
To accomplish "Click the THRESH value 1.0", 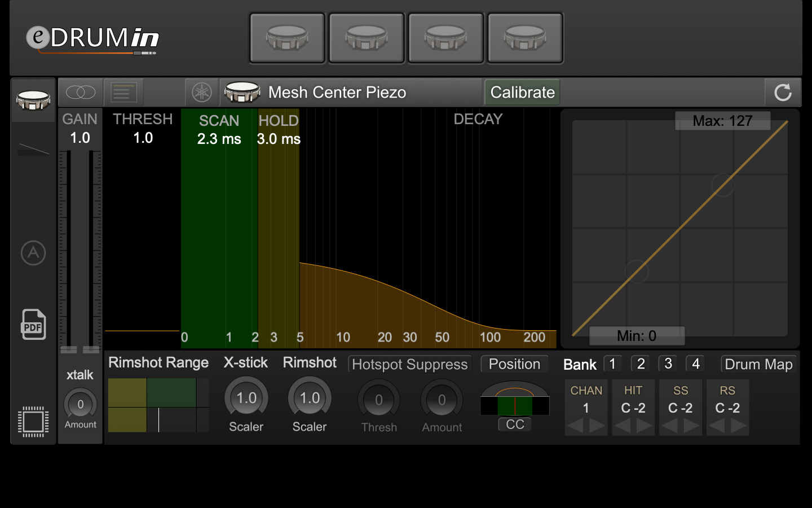I will coord(143,138).
